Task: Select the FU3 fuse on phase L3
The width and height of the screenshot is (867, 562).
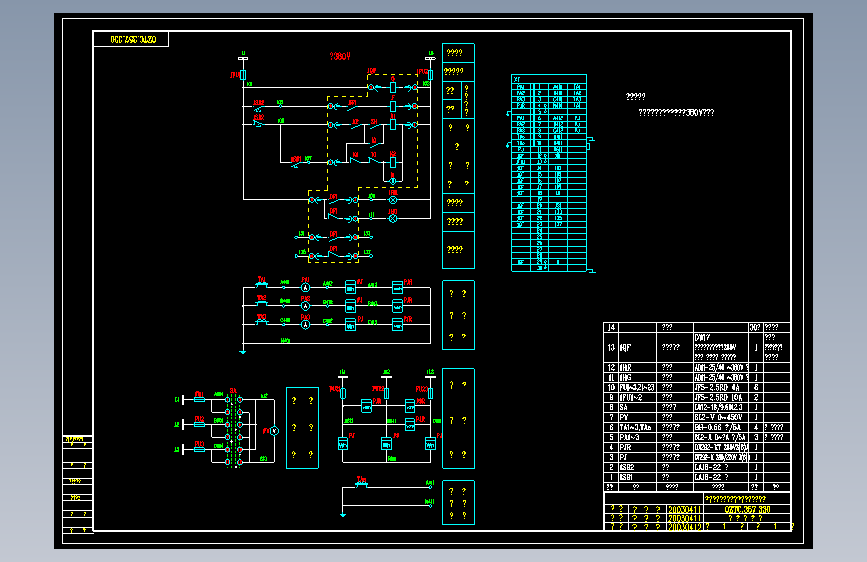Action: pos(200,449)
